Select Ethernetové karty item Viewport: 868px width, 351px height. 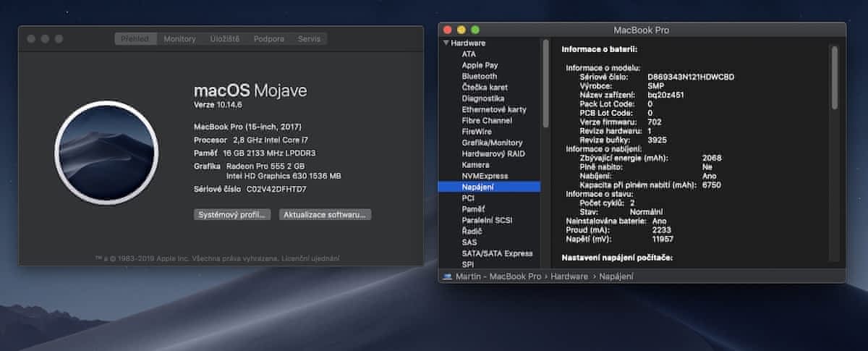[494, 109]
